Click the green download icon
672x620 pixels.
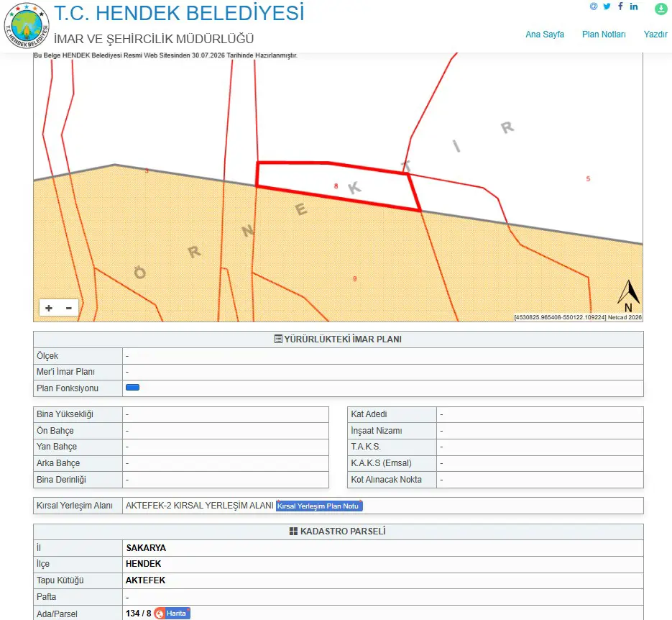tap(661, 9)
